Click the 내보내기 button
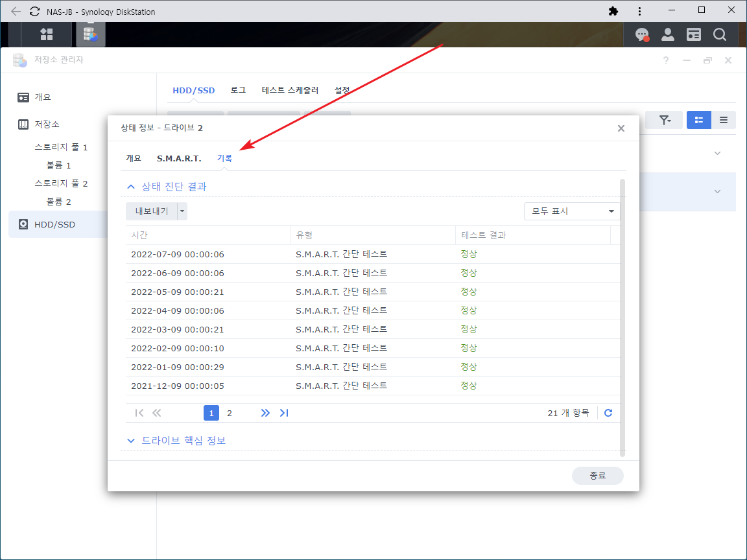The image size is (747, 560). tap(152, 211)
